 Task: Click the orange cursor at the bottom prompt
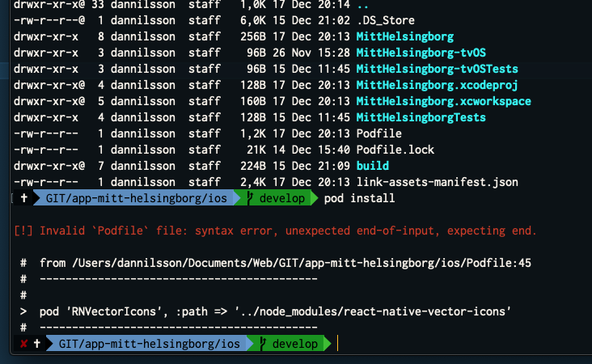[337, 344]
